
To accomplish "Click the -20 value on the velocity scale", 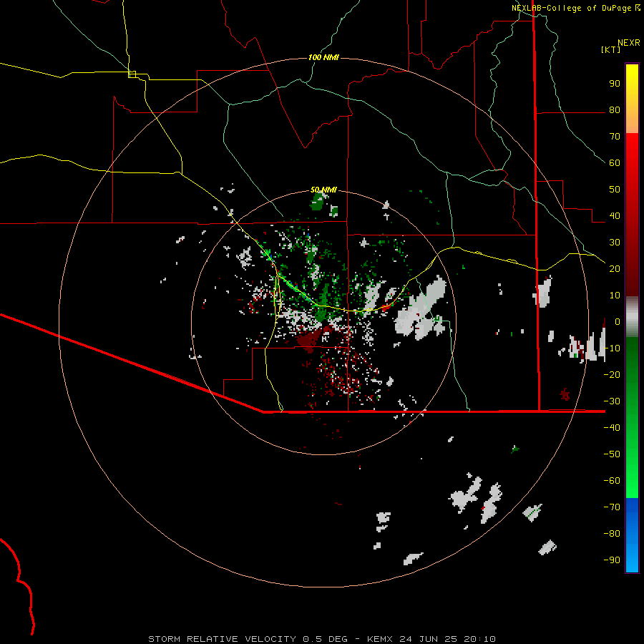I will (612, 375).
